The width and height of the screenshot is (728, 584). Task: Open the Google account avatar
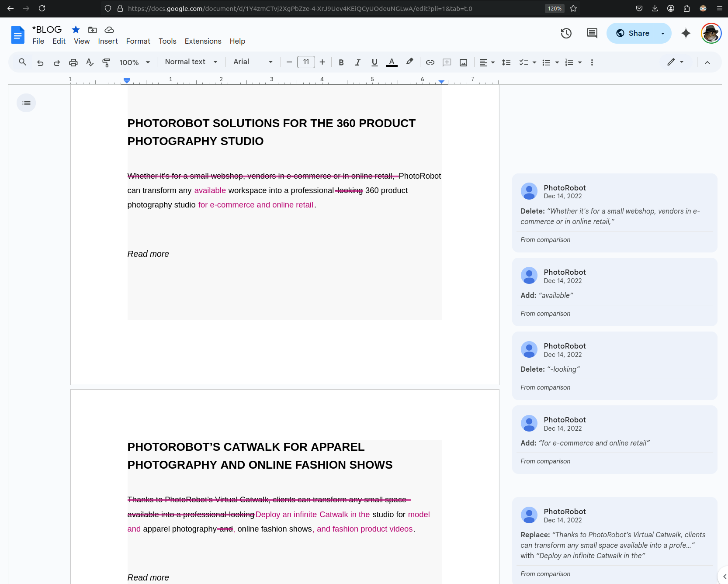[x=711, y=33]
